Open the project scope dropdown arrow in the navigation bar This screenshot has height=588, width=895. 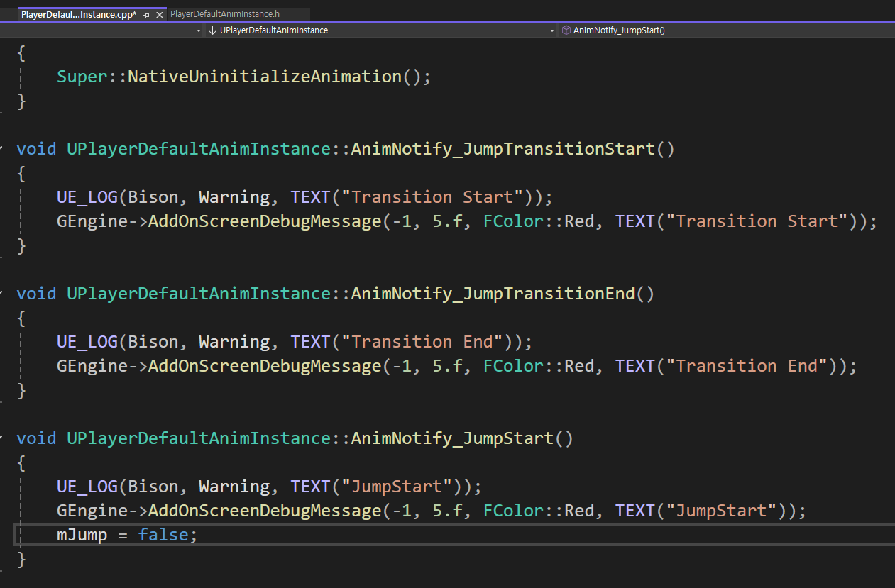[199, 30]
